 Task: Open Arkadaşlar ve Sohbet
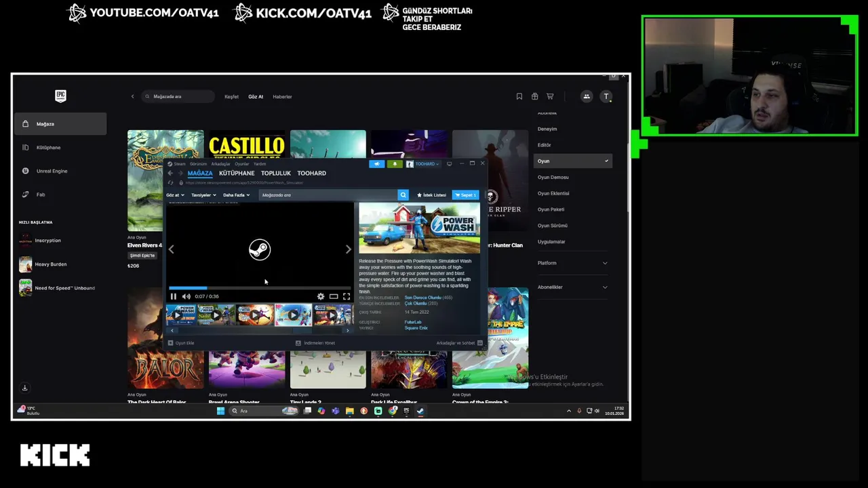[x=459, y=343]
